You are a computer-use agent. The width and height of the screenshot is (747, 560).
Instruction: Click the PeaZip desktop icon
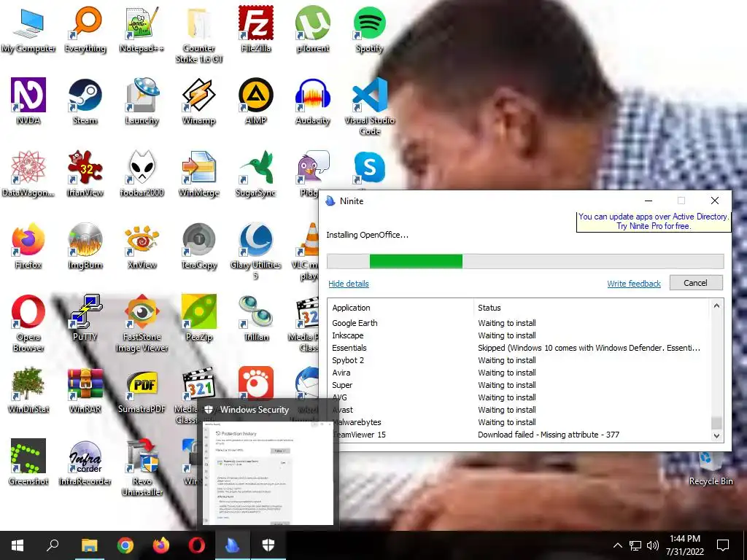198,318
